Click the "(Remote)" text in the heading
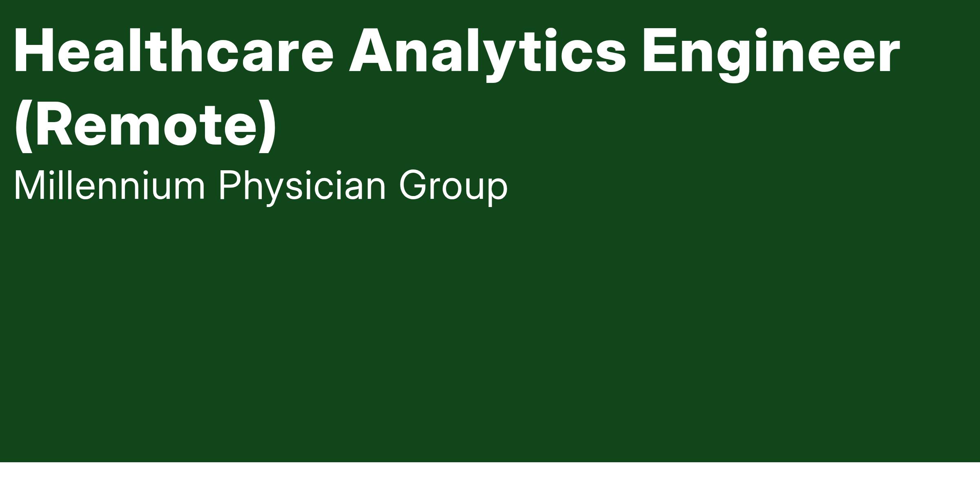This screenshot has width=980, height=479. point(145,125)
